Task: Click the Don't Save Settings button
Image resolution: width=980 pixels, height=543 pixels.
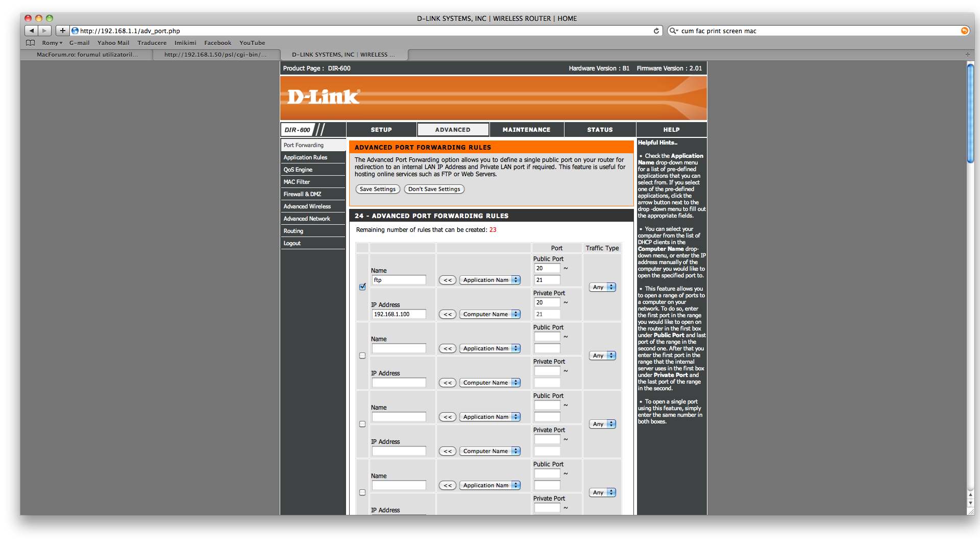Action: tap(434, 190)
